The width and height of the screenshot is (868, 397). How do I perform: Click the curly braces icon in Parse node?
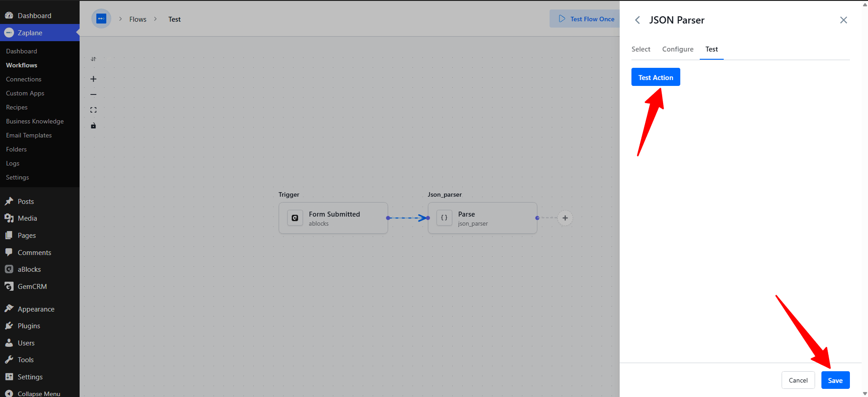coord(444,218)
